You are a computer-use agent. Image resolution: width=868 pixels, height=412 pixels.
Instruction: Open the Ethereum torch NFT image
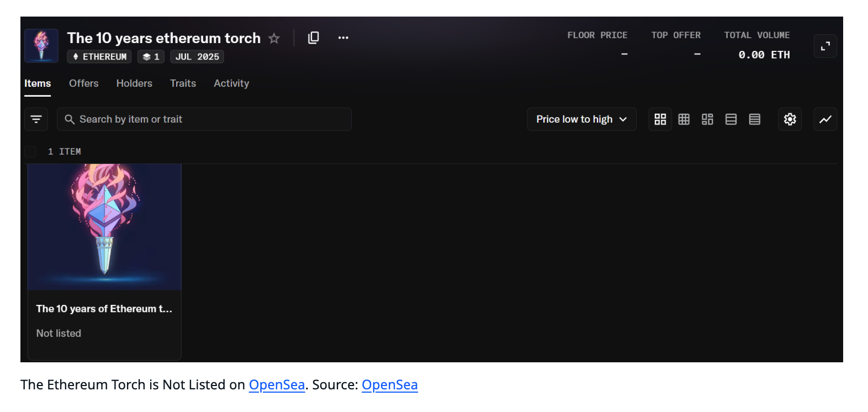pos(104,227)
